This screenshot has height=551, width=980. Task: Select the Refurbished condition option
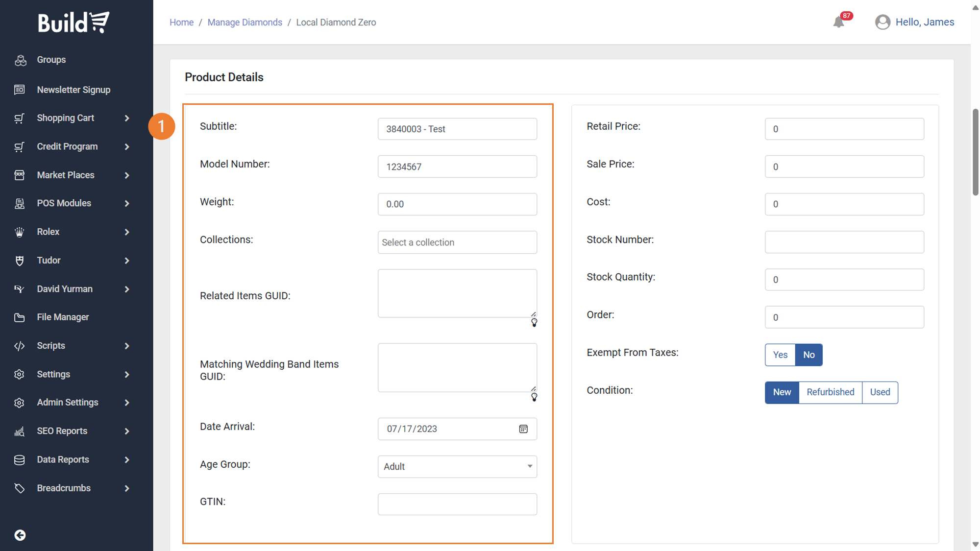830,392
